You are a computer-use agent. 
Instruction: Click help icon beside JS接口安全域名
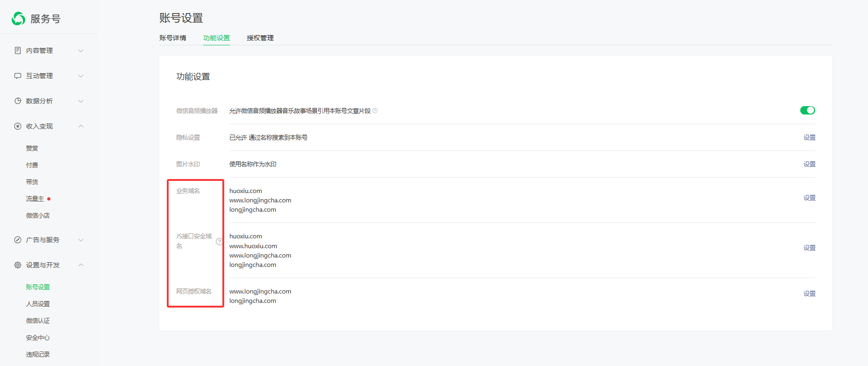tap(219, 242)
